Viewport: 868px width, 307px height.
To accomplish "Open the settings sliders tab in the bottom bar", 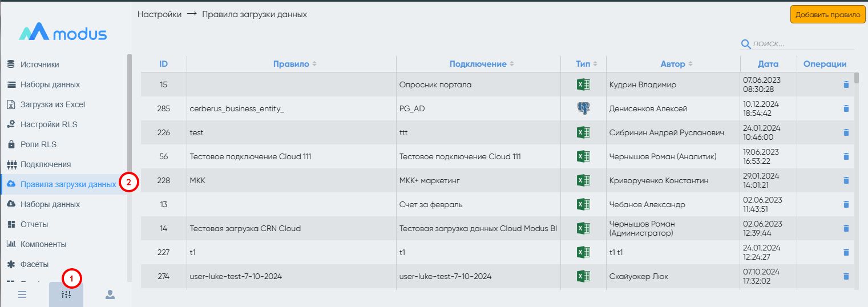I will (66, 294).
